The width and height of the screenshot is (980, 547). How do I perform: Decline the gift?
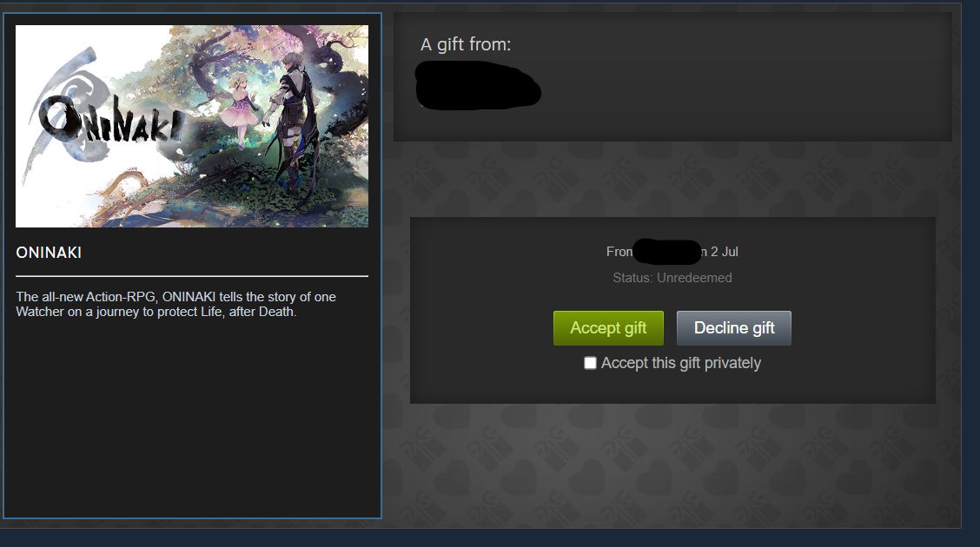click(734, 328)
